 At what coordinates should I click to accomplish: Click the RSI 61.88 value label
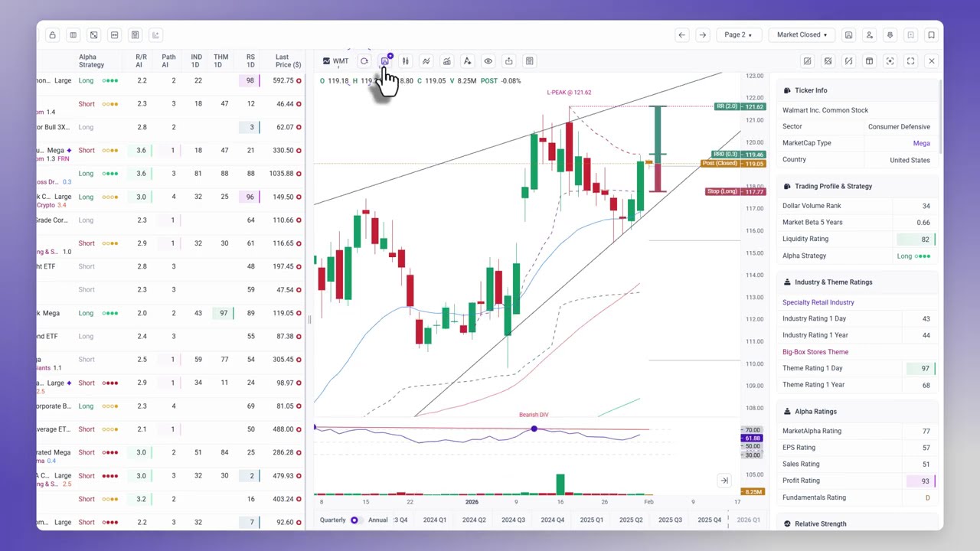pyautogui.click(x=753, y=438)
